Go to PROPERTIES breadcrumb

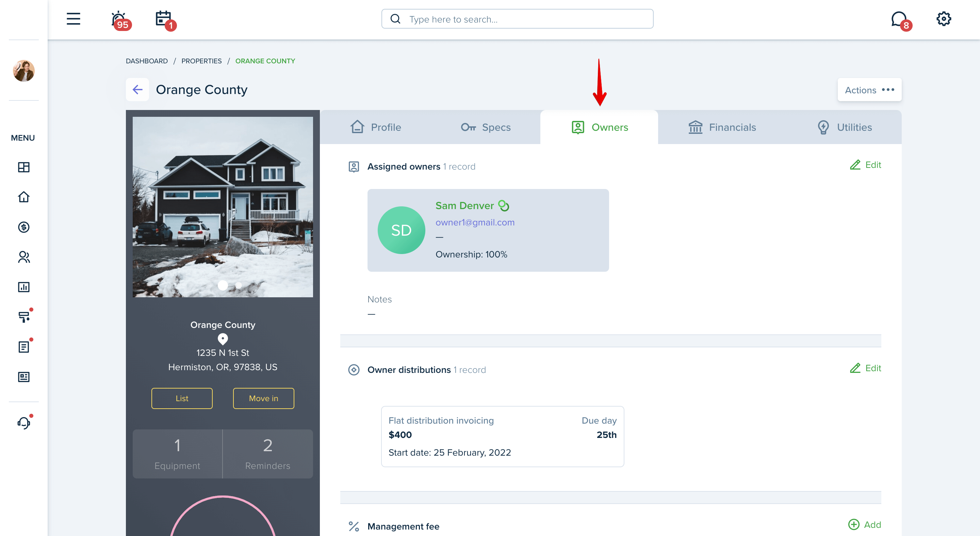point(201,61)
